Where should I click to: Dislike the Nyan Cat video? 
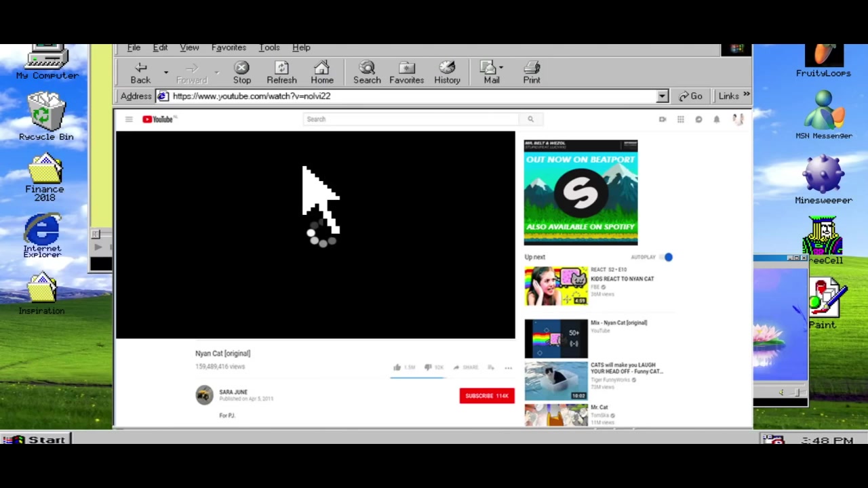click(428, 367)
